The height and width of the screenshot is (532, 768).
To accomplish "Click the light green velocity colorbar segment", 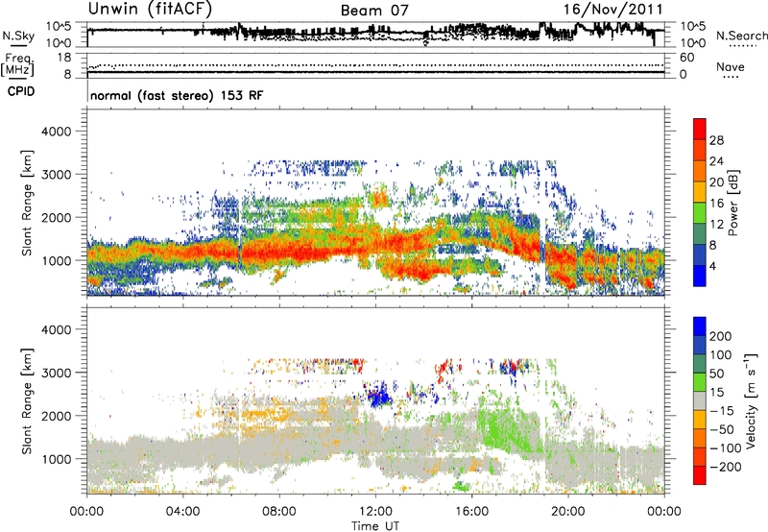I will [700, 382].
